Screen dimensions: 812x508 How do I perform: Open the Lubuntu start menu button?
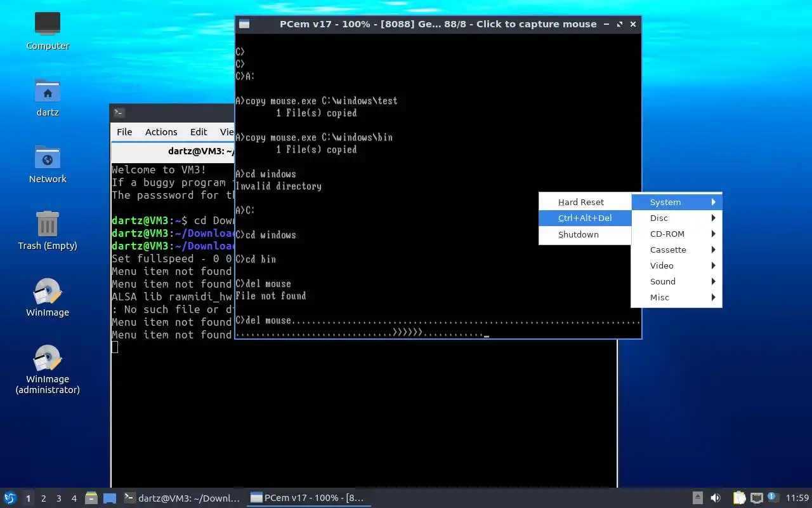tap(10, 498)
